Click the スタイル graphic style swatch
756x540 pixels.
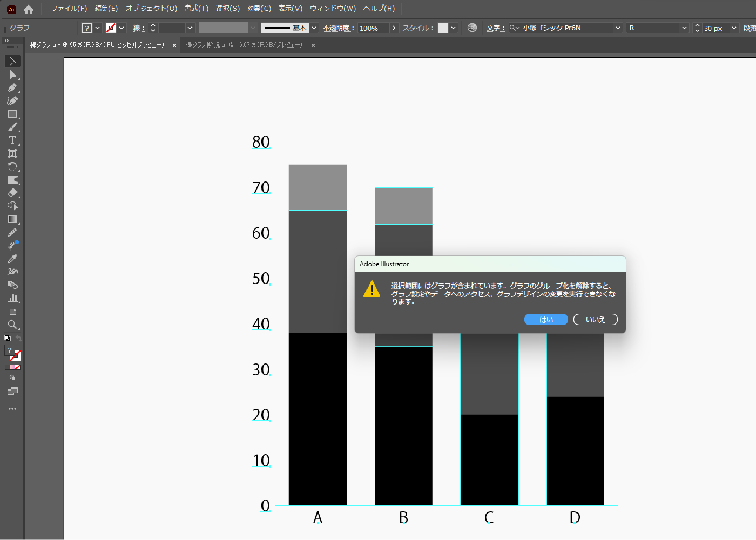[443, 28]
